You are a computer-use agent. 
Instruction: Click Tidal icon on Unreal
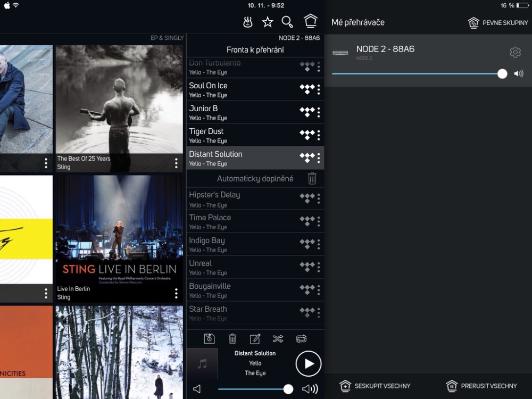(x=307, y=267)
